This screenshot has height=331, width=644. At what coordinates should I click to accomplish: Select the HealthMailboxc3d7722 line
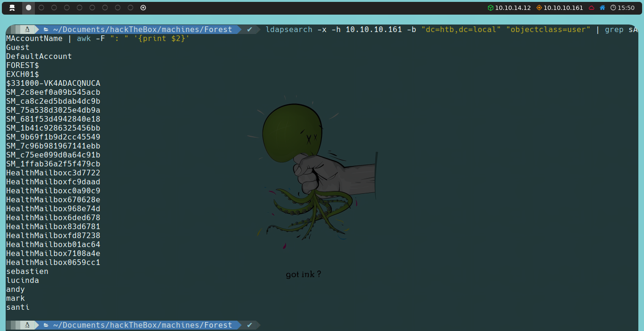pyautogui.click(x=53, y=173)
